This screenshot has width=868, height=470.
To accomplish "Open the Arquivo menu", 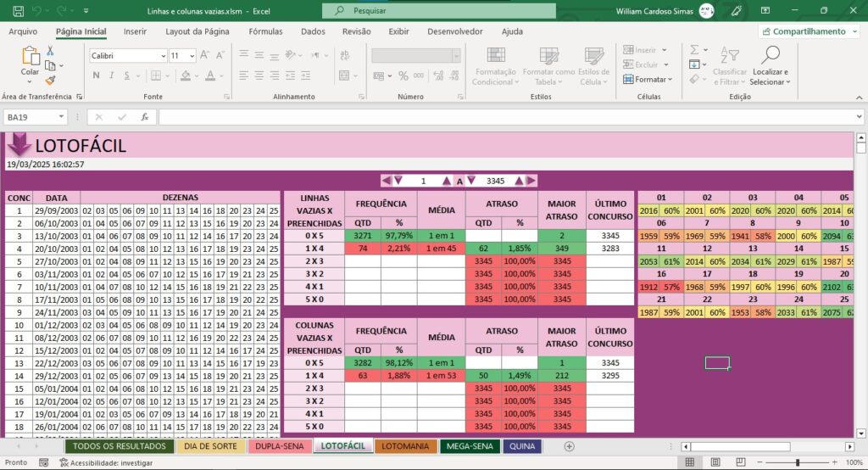I will (23, 31).
